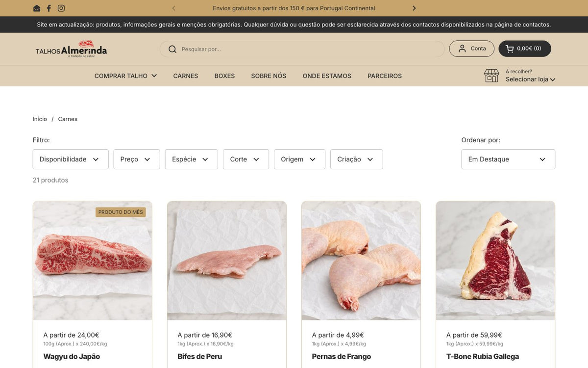Expand the Corte filter
The image size is (588, 368).
coord(246,159)
